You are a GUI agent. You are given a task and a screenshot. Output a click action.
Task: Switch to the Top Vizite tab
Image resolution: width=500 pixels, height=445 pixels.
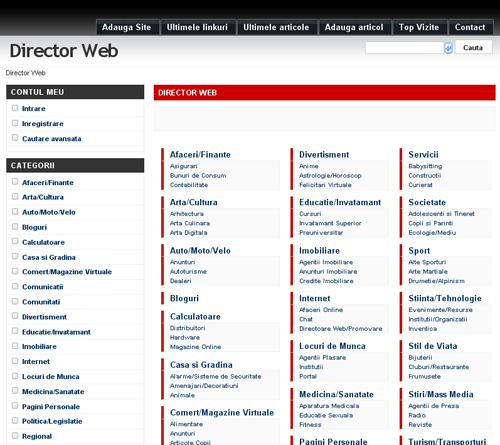pyautogui.click(x=419, y=27)
